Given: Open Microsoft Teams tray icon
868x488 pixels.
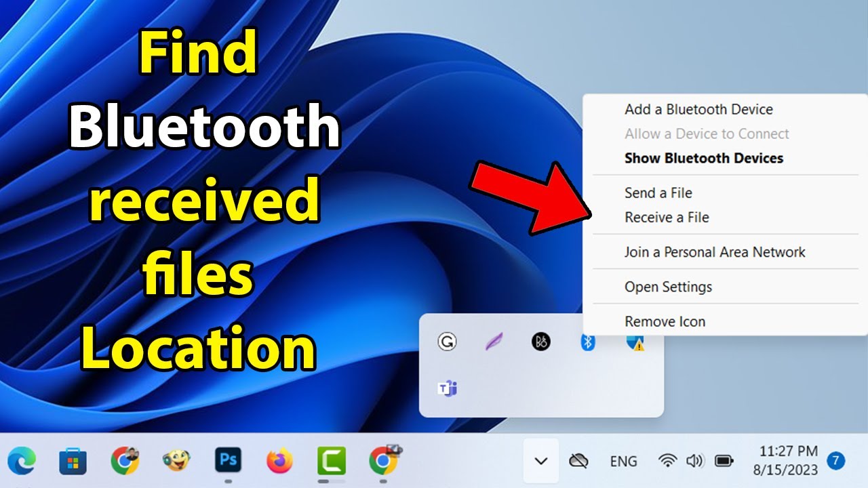Looking at the screenshot, I should [x=447, y=388].
